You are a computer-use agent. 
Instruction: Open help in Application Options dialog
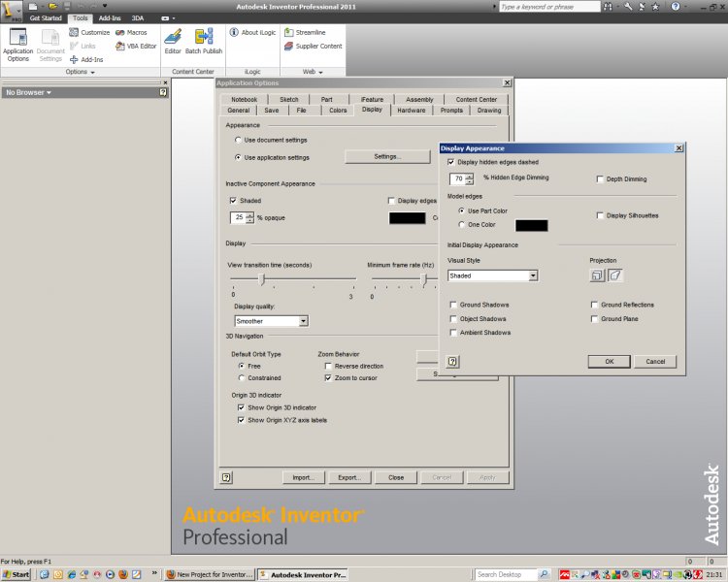(x=226, y=477)
